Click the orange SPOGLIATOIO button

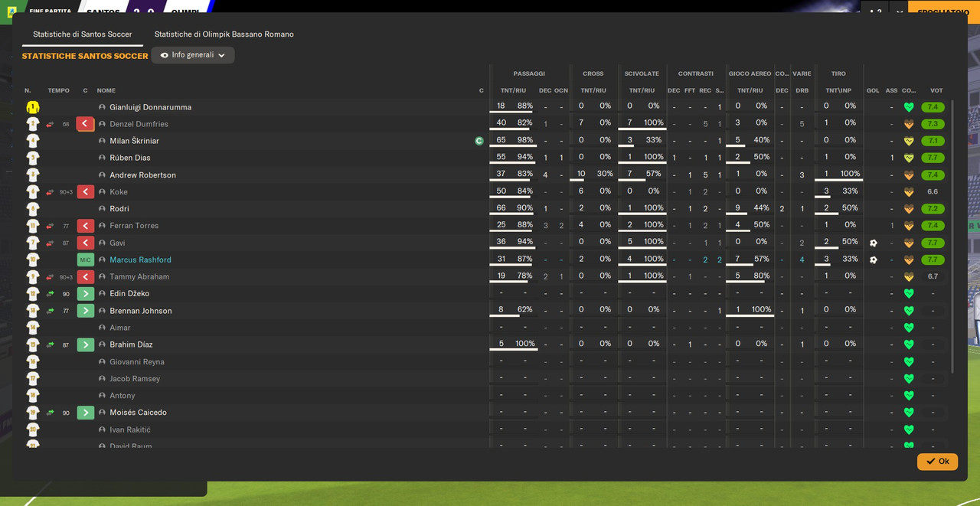[x=943, y=12]
